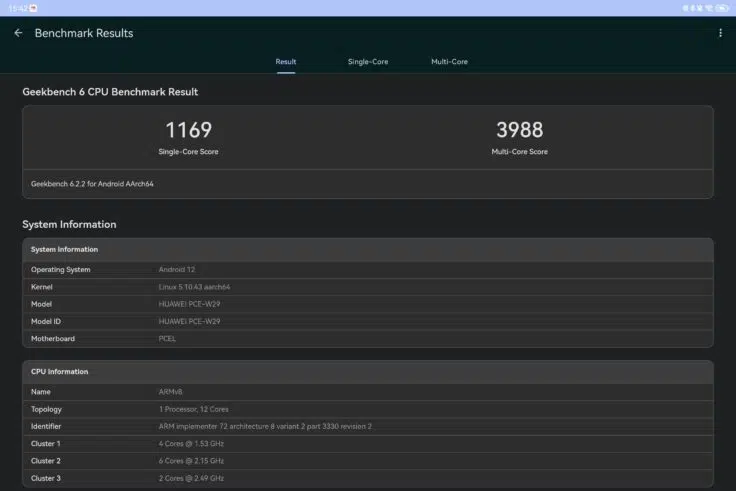Image resolution: width=736 pixels, height=491 pixels.
Task: Select the 3988 multi-core score value
Action: pos(519,130)
